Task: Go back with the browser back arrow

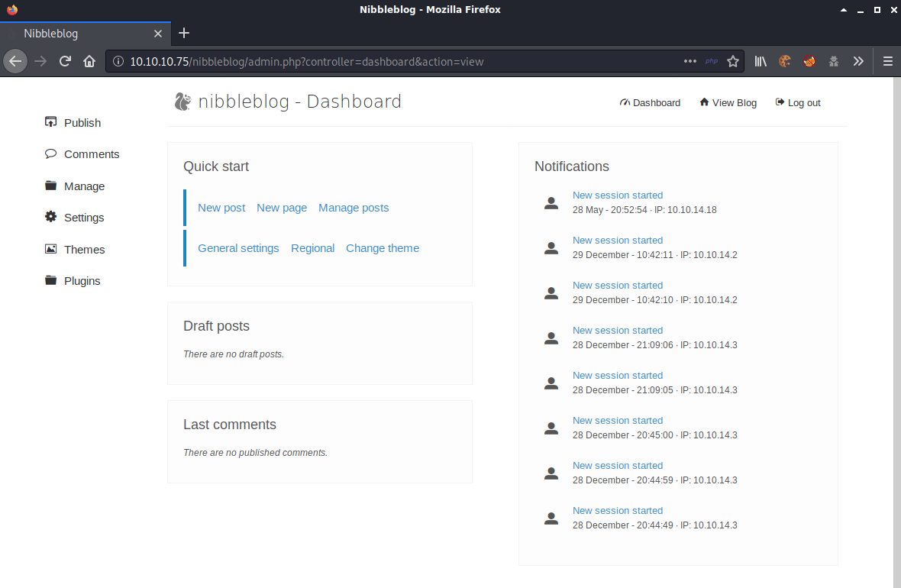Action: click(x=15, y=61)
